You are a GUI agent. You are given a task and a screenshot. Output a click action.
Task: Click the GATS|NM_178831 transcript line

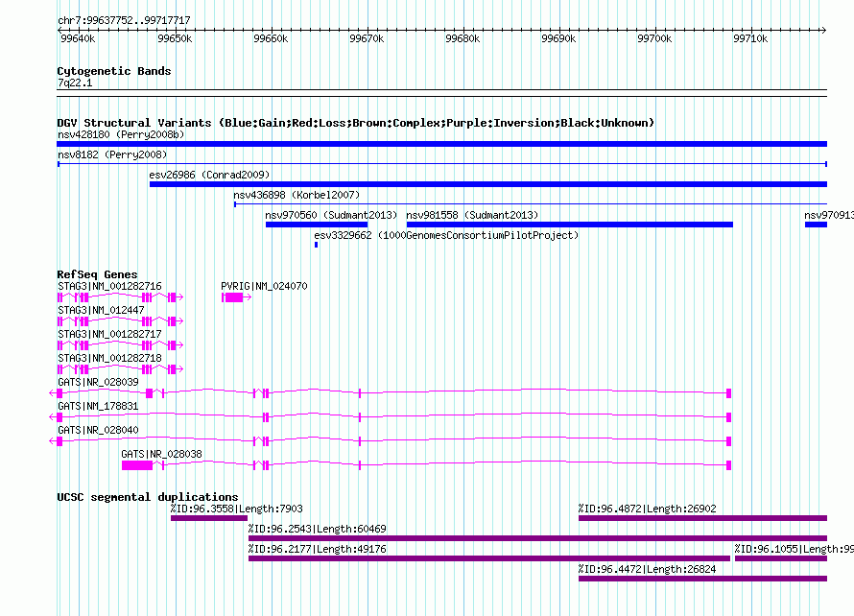(390, 417)
